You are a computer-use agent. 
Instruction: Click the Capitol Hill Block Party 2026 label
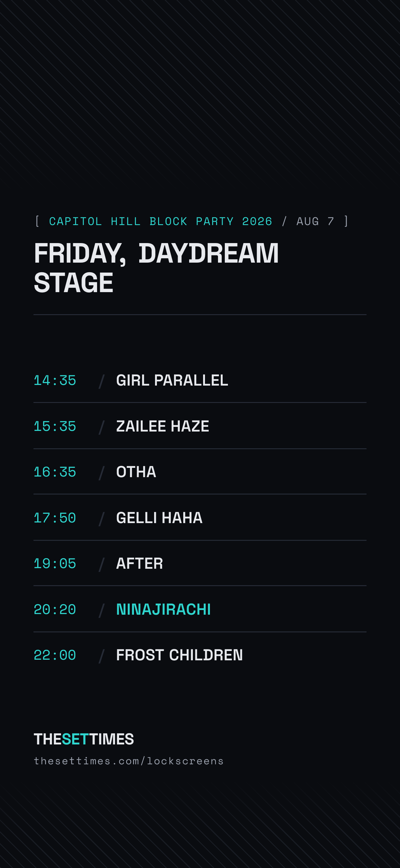coord(161,221)
